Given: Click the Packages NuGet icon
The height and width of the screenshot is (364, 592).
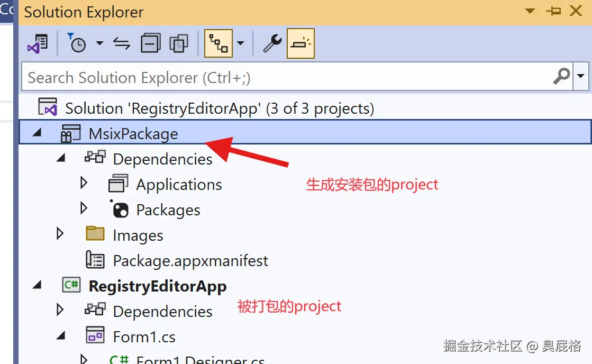Looking at the screenshot, I should pos(120,209).
